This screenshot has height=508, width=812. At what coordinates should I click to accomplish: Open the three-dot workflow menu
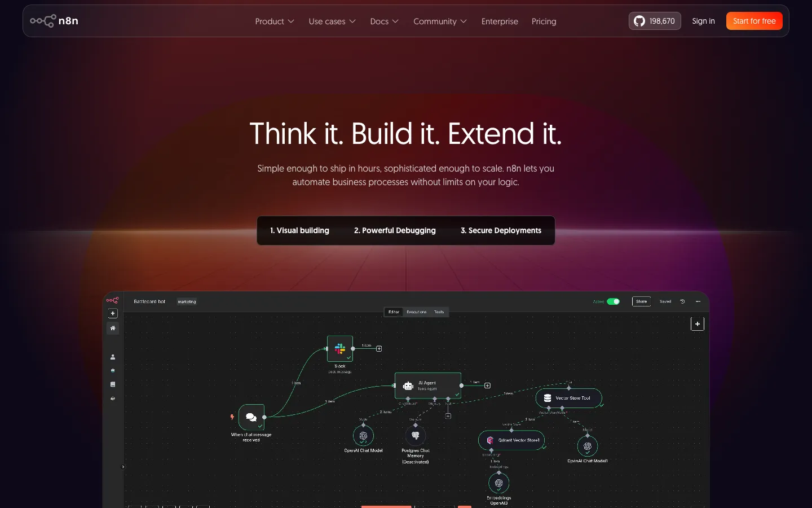click(698, 301)
